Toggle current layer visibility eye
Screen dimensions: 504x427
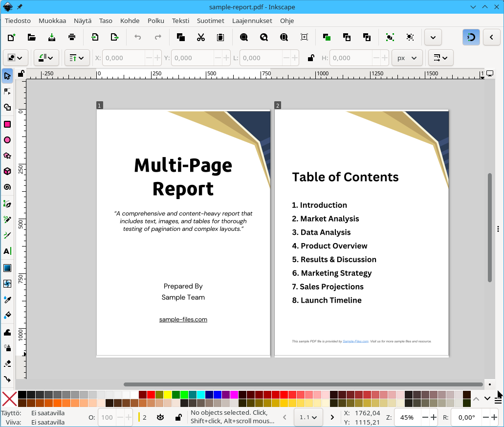click(160, 417)
